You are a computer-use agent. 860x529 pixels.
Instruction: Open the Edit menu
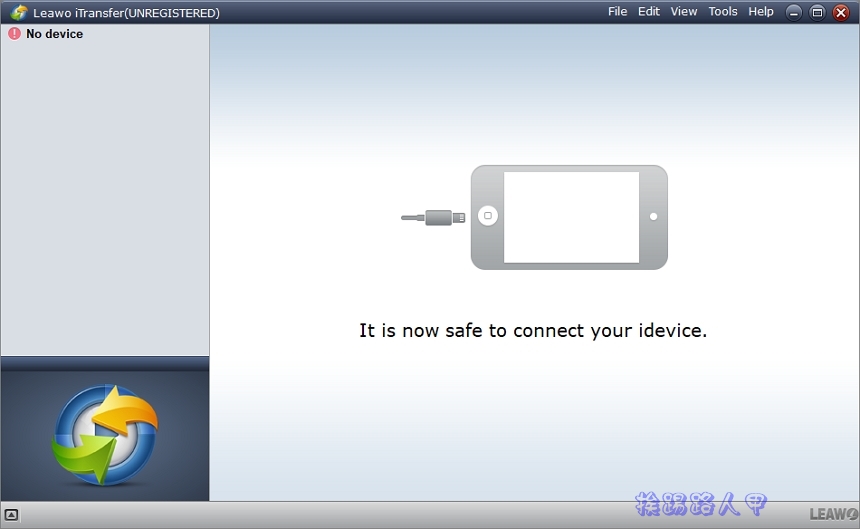click(x=649, y=12)
